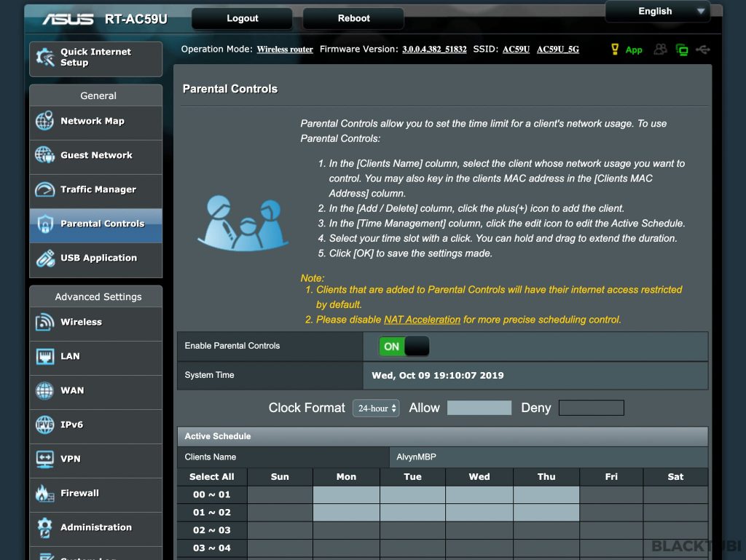The width and height of the screenshot is (746, 560).
Task: Click the Allow color swatch
Action: click(479, 408)
